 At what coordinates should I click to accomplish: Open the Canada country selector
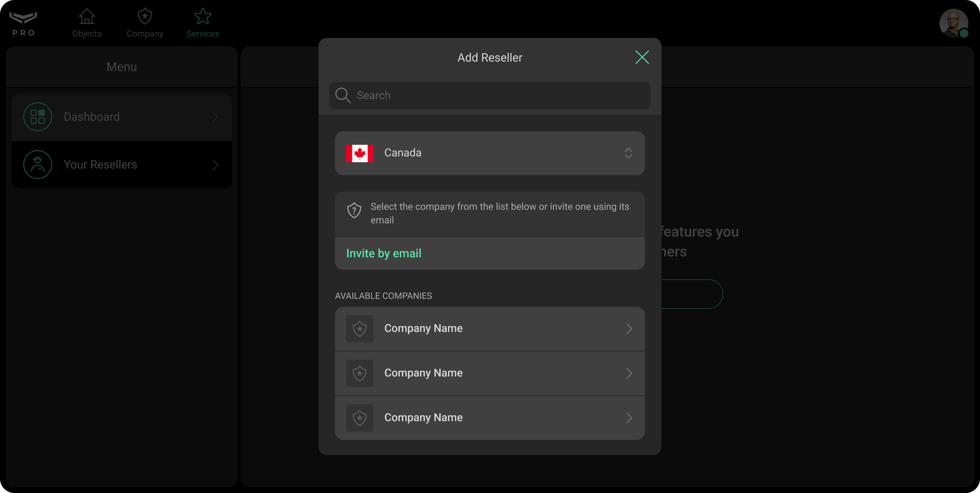(490, 153)
